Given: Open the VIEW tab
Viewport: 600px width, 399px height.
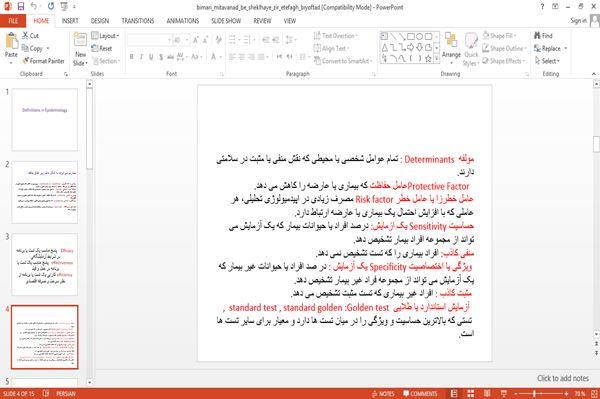Looking at the screenshot, I should pos(290,21).
